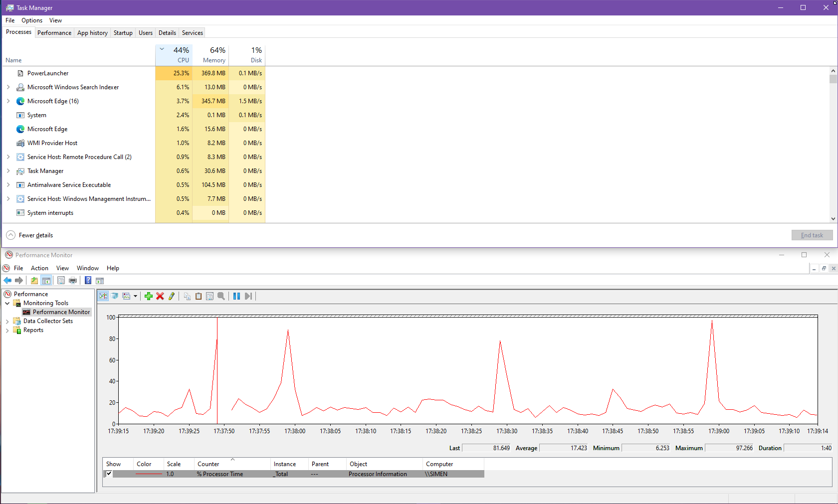
Task: Expand the Task Manager process row
Action: point(8,171)
